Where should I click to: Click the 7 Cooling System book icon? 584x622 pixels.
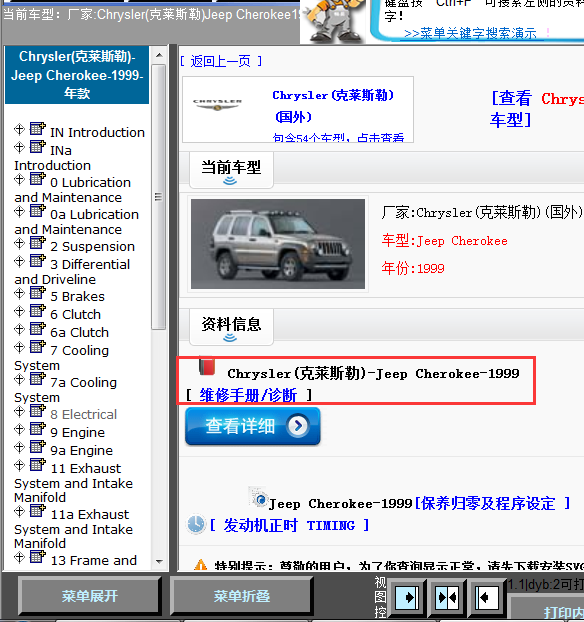[x=38, y=347]
